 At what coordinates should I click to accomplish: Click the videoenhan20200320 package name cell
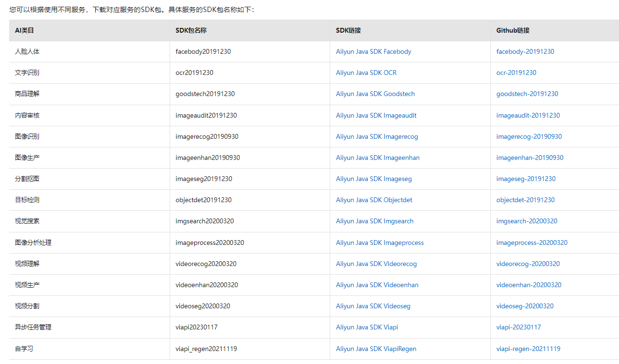coord(249,285)
